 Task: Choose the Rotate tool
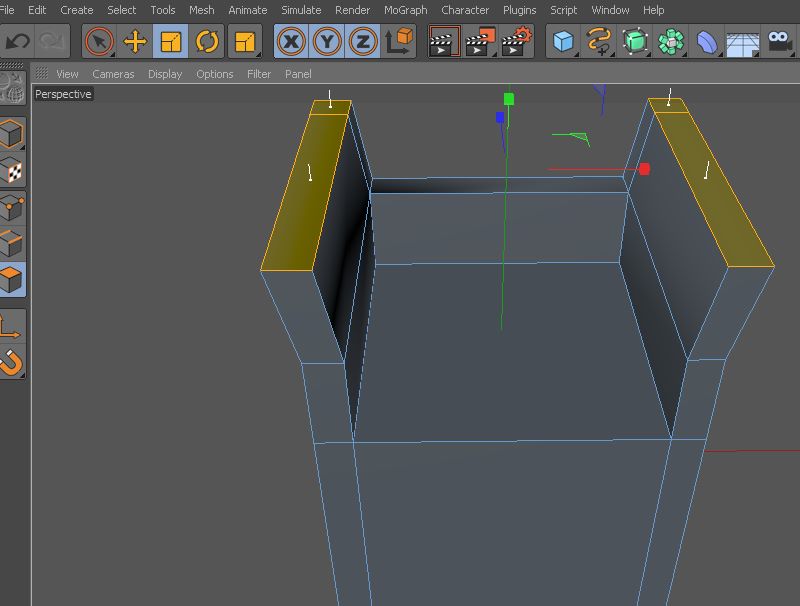tap(207, 41)
